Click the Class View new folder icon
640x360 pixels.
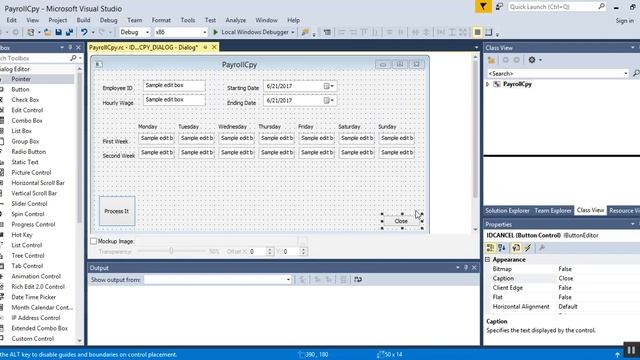[x=491, y=60]
